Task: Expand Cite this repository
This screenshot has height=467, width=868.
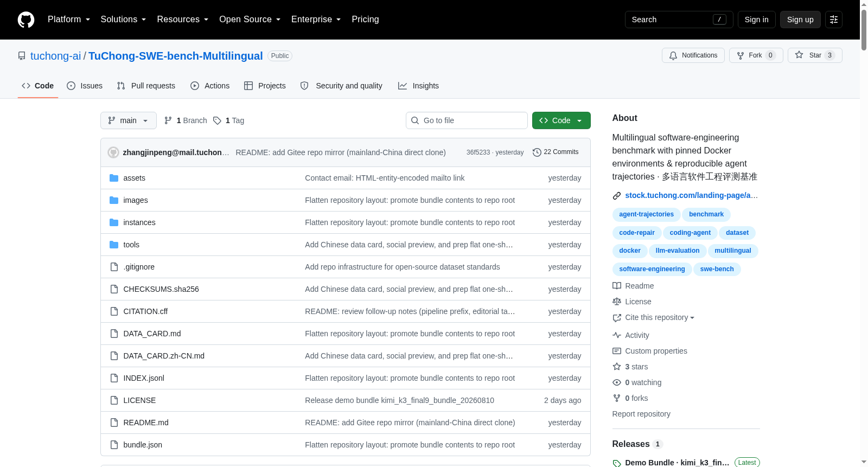Action: tap(659, 317)
